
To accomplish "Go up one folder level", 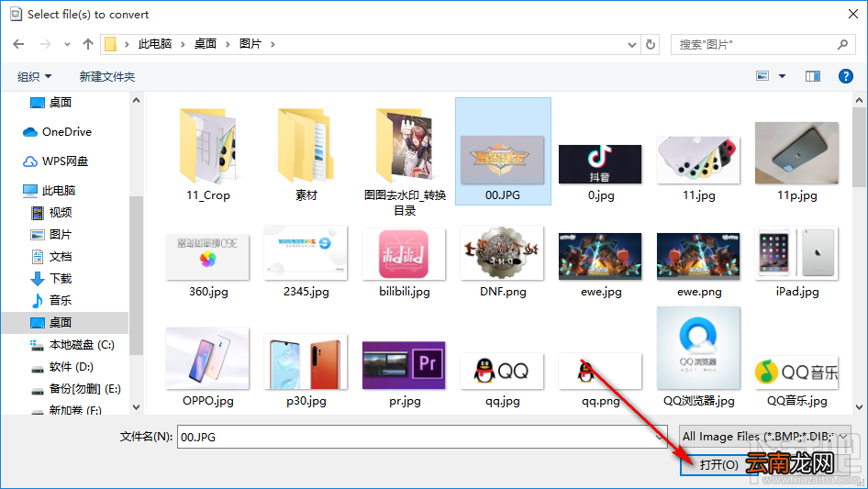I will (87, 44).
